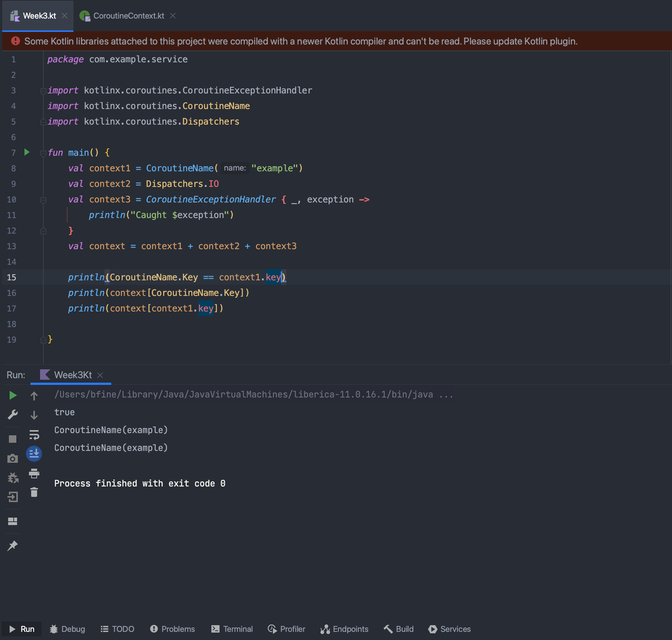
Task: Toggle soft-wrap in console
Action: [x=34, y=435]
